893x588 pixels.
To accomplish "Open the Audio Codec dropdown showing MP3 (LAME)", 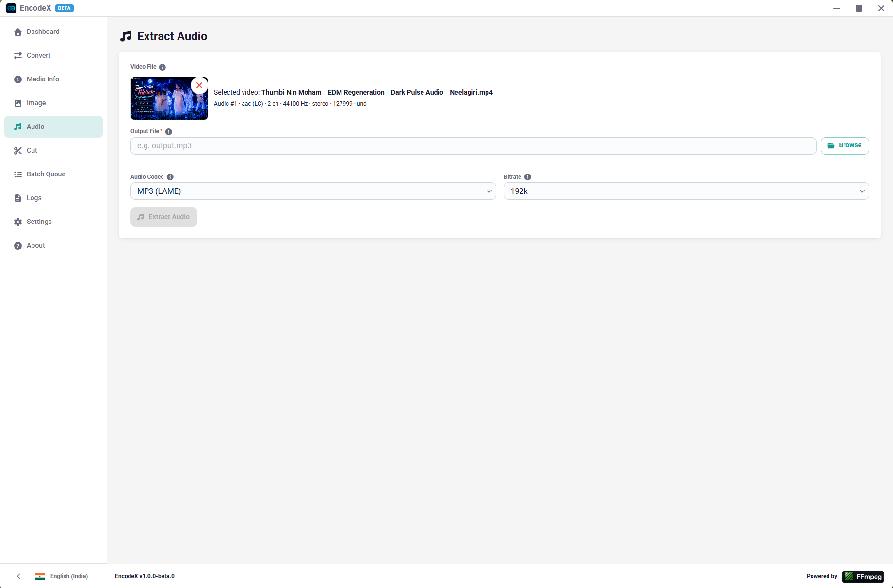I will click(313, 191).
